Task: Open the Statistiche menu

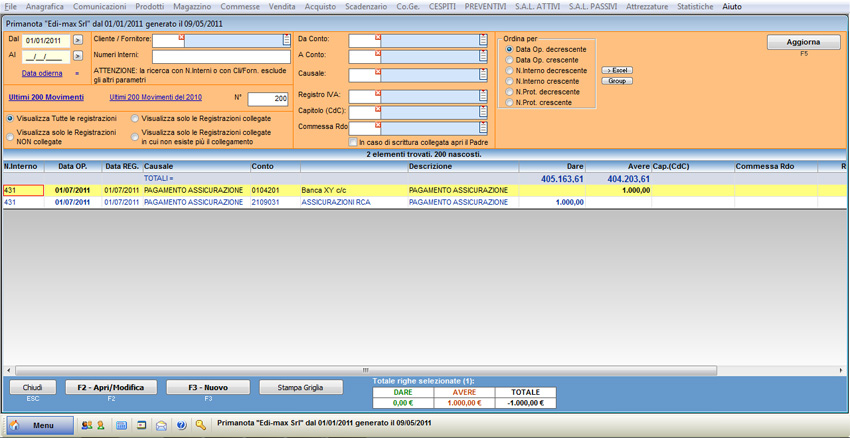Action: point(695,6)
